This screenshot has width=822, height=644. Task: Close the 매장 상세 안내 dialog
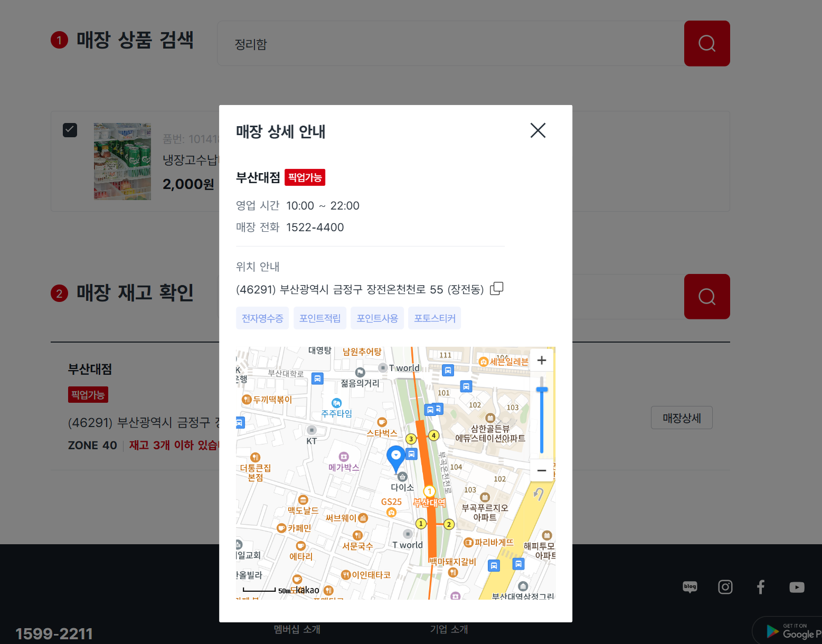pyautogui.click(x=537, y=130)
